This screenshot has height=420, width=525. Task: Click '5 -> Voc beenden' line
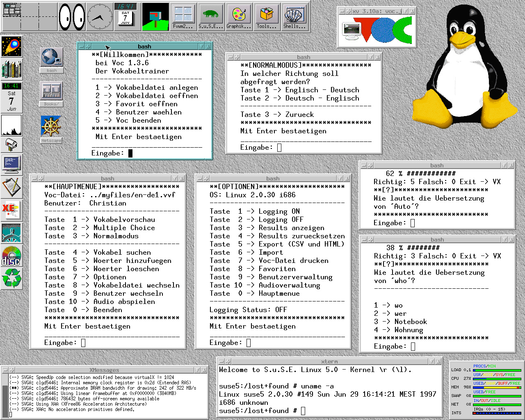pyautogui.click(x=128, y=120)
